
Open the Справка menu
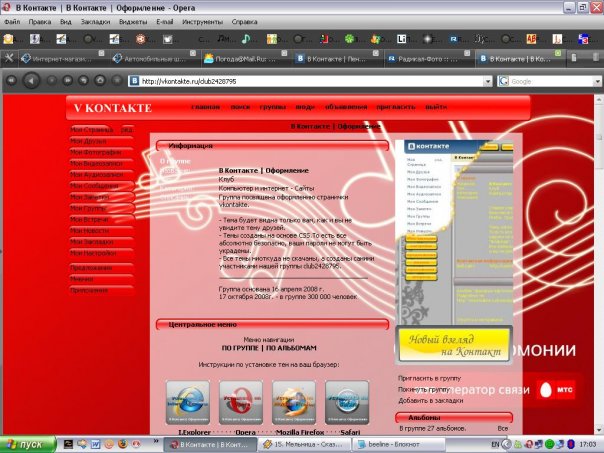click(245, 22)
